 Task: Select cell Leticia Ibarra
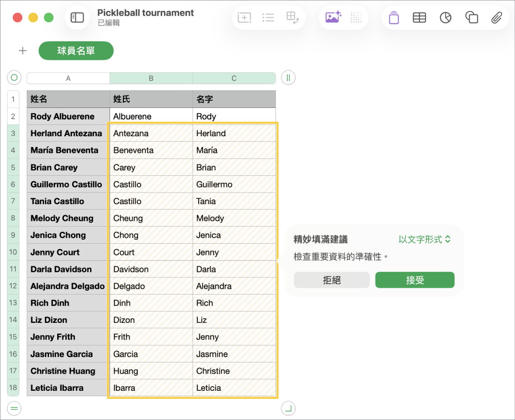tap(68, 388)
